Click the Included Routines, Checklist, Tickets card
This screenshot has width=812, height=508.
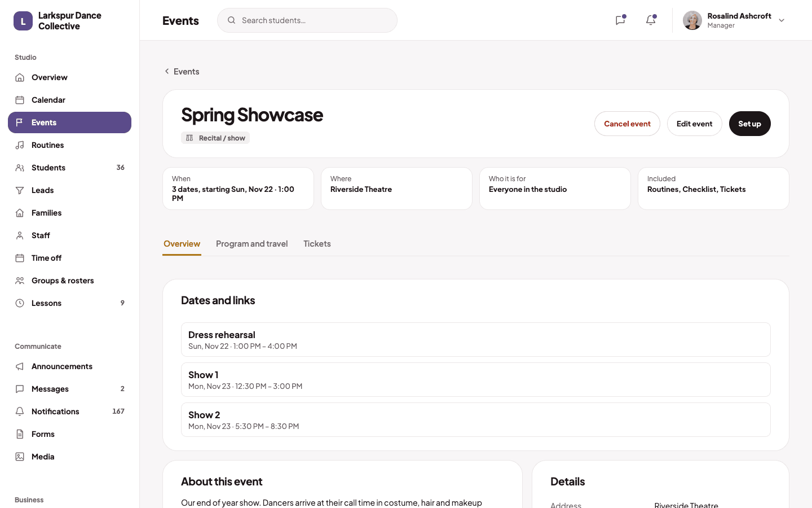(713, 189)
